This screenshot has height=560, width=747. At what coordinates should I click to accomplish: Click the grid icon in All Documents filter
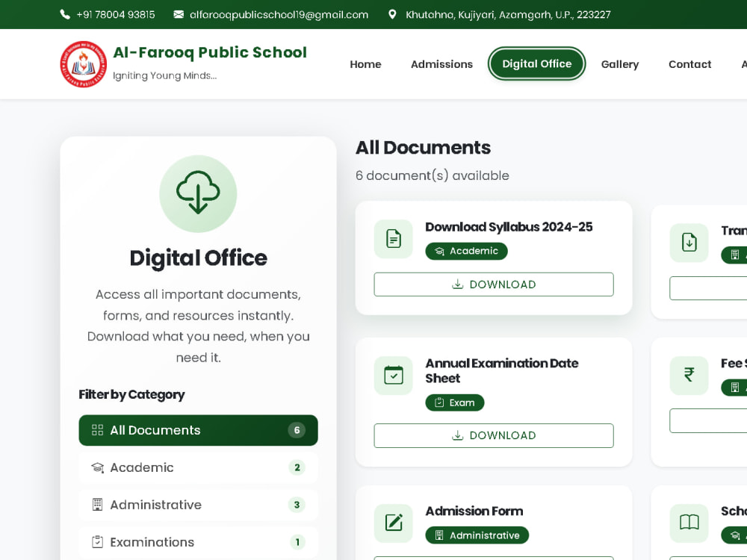[97, 430]
